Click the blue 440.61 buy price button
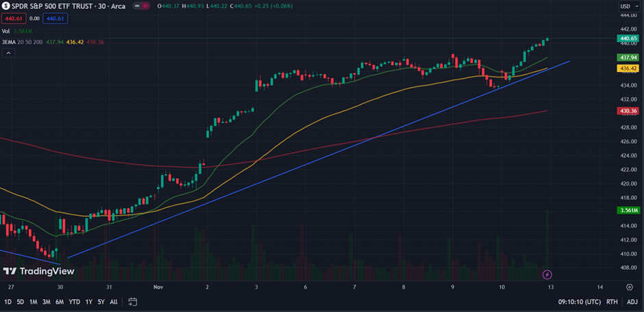 click(x=54, y=19)
